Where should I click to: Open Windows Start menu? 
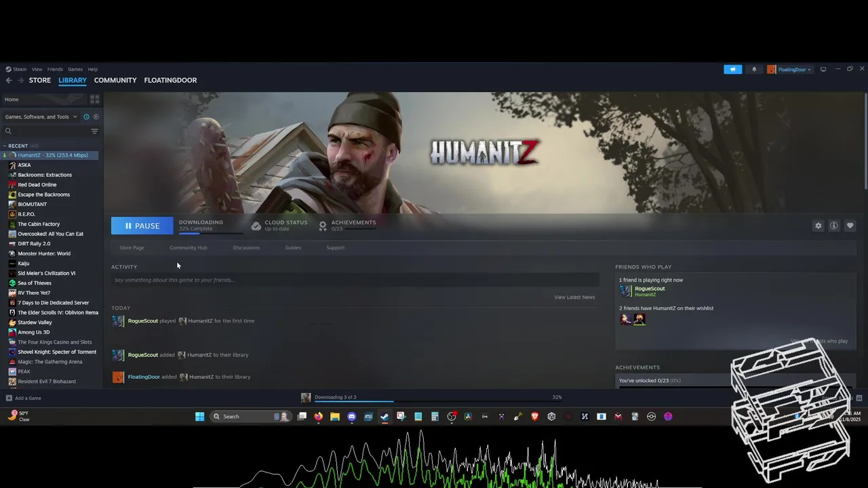(200, 417)
